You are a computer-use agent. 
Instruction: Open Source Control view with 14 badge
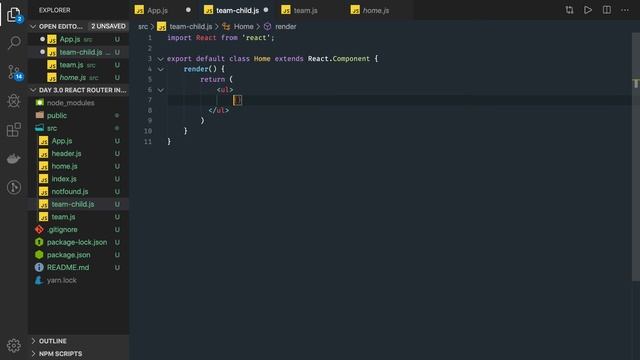15,72
